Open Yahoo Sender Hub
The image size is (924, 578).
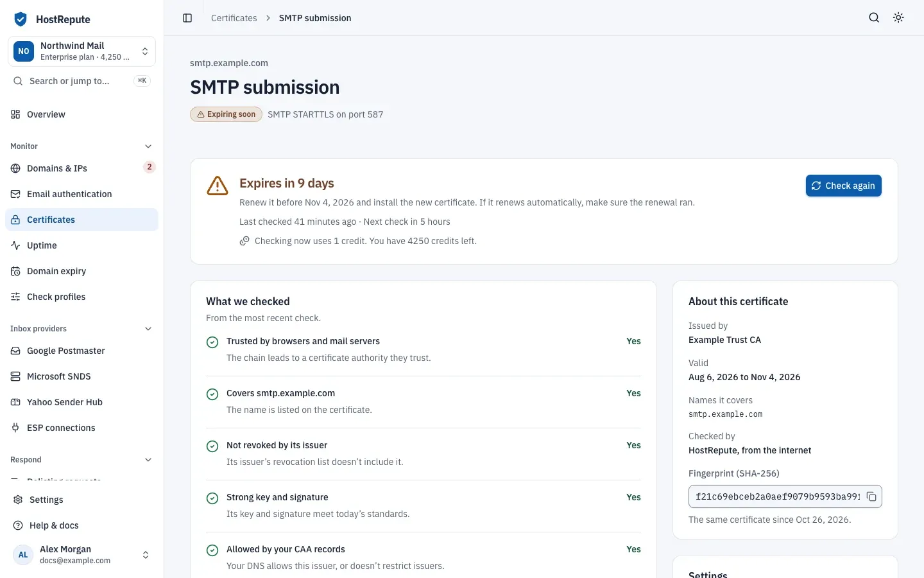pos(81,402)
